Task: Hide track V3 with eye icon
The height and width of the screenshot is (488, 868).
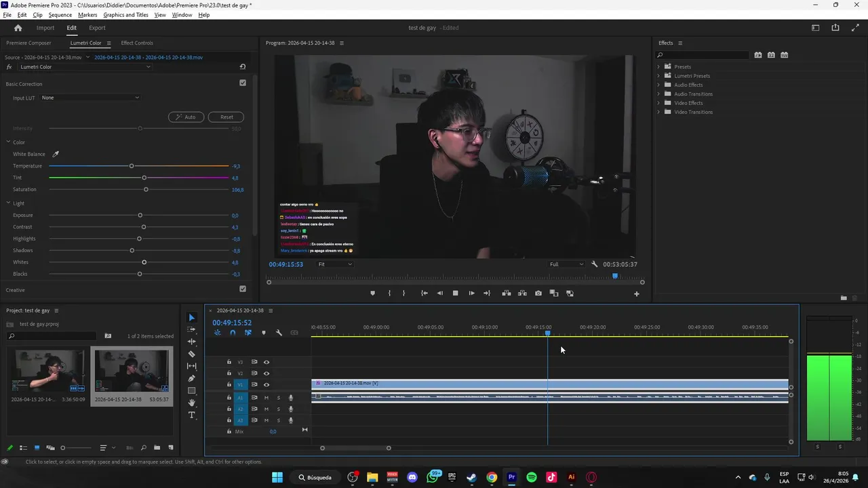Action: tap(267, 362)
